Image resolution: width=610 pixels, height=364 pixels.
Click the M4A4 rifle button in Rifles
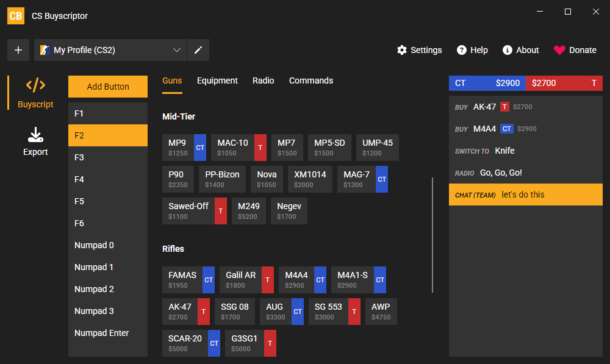(x=303, y=280)
